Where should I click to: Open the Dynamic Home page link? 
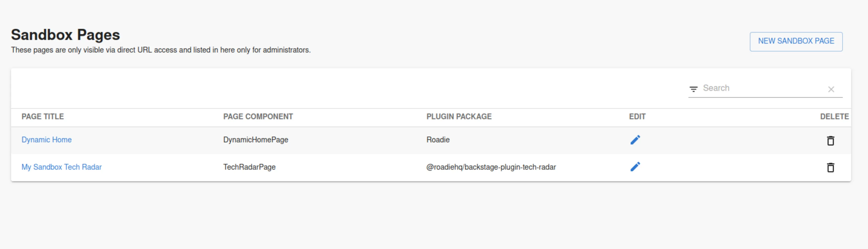[x=46, y=139]
